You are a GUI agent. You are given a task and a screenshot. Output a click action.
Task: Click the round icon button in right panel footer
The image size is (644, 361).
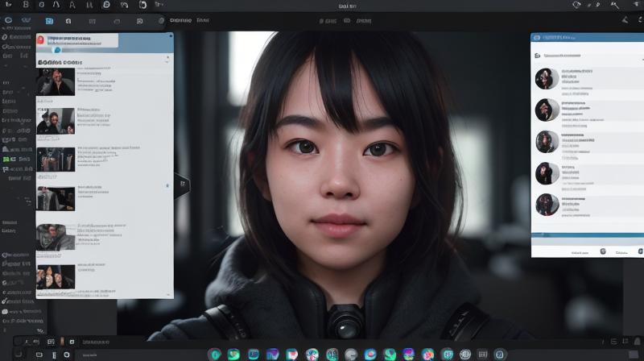click(x=603, y=251)
